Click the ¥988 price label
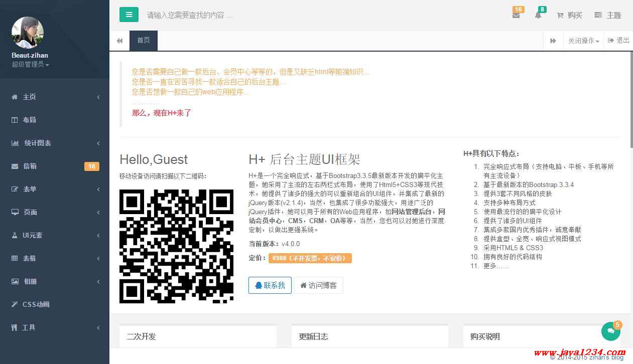This screenshot has width=633, height=364. click(310, 258)
